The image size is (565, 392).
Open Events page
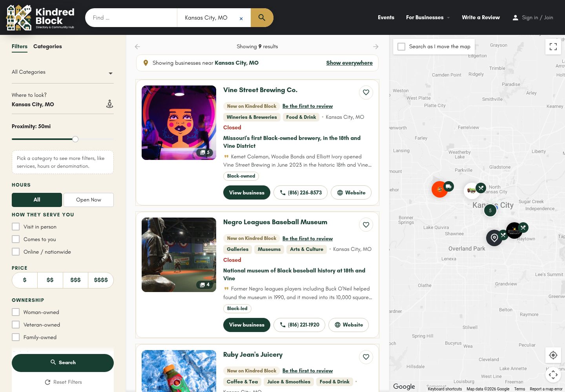[x=386, y=18]
